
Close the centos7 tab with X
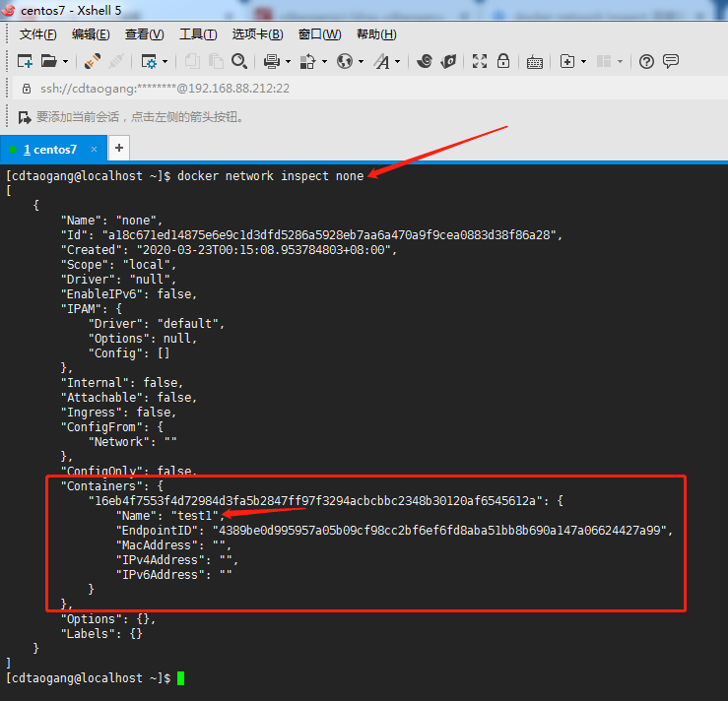tap(95, 149)
